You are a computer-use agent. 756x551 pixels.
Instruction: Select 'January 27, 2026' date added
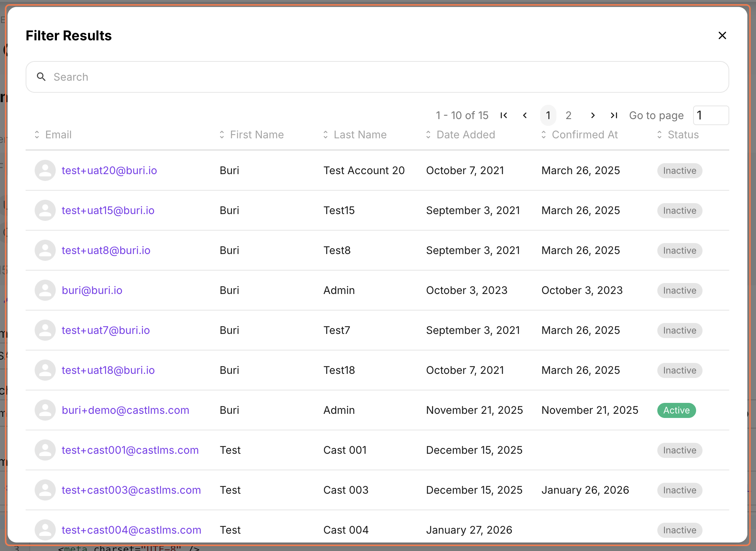click(x=469, y=530)
